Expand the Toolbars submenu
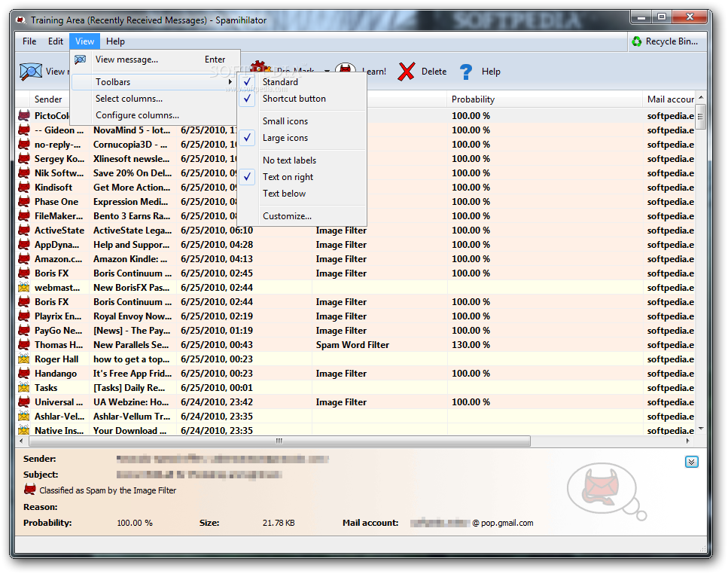This screenshot has width=728, height=574. pos(154,82)
